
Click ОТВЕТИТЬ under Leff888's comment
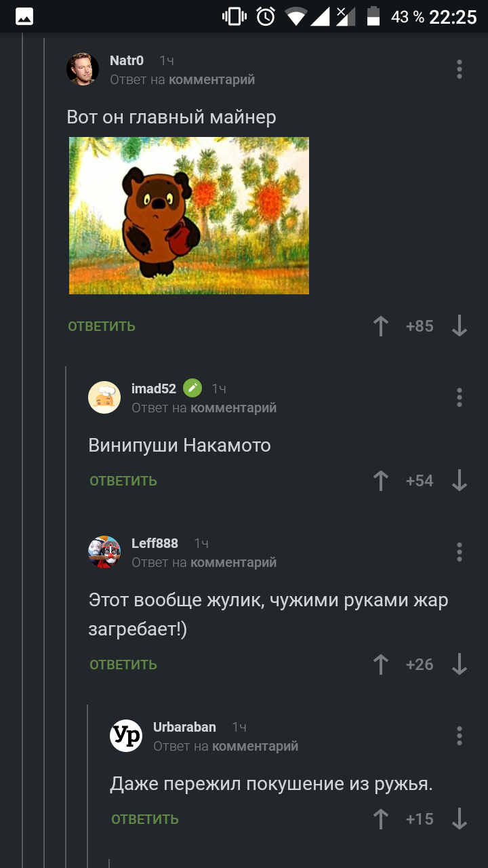tap(123, 665)
